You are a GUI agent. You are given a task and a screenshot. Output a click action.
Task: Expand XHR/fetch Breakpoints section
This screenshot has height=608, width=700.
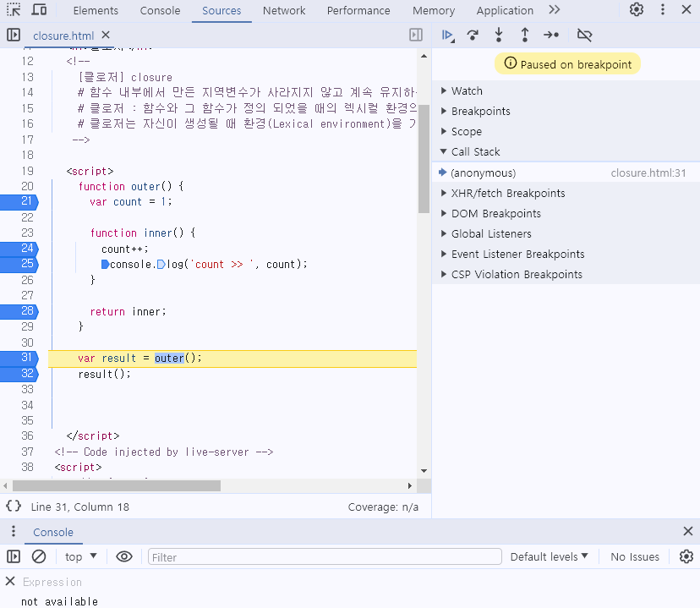[x=566, y=194]
